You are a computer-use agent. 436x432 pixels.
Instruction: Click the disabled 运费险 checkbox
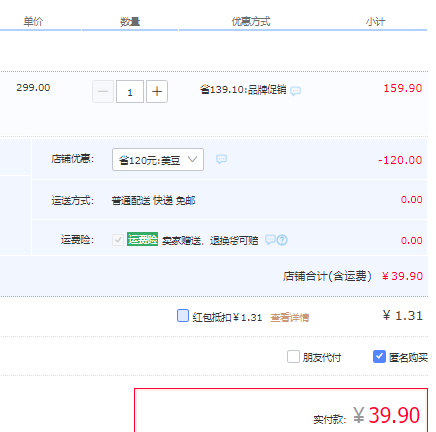coord(118,240)
